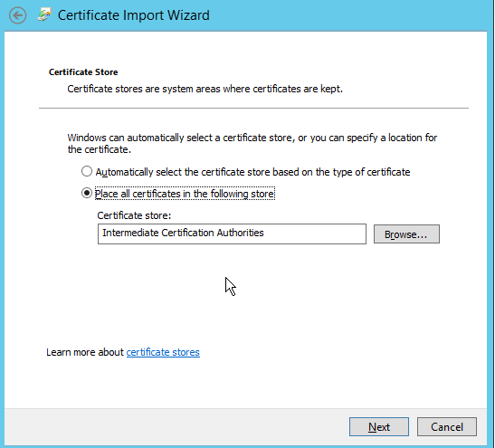
Task: Click the 'Certificate stores are system areas' description
Action: 205,89
